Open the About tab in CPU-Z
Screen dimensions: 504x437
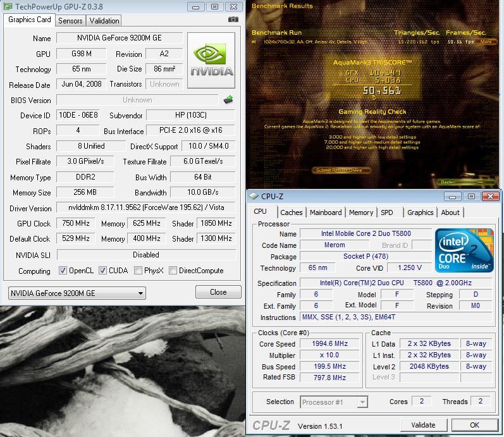pos(450,212)
